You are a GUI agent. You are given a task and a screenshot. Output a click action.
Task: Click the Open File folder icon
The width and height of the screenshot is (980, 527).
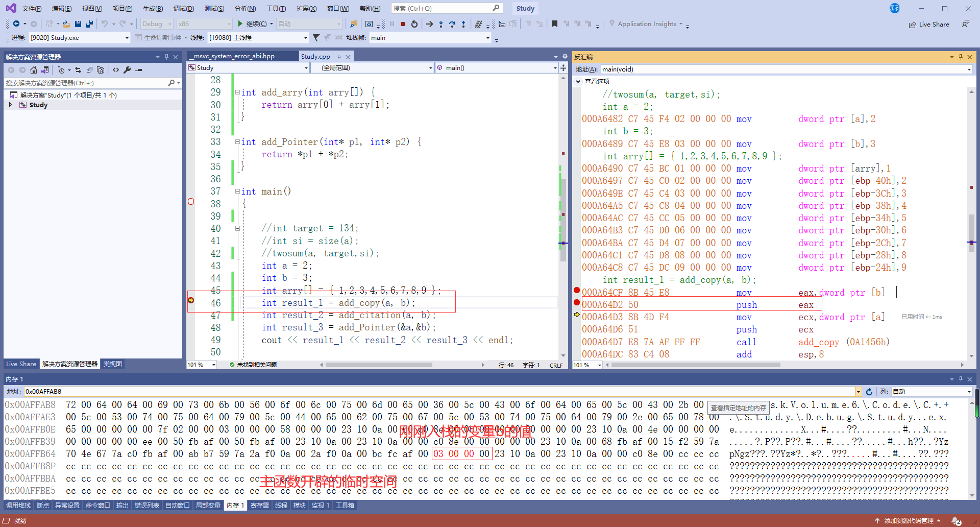[x=66, y=24]
